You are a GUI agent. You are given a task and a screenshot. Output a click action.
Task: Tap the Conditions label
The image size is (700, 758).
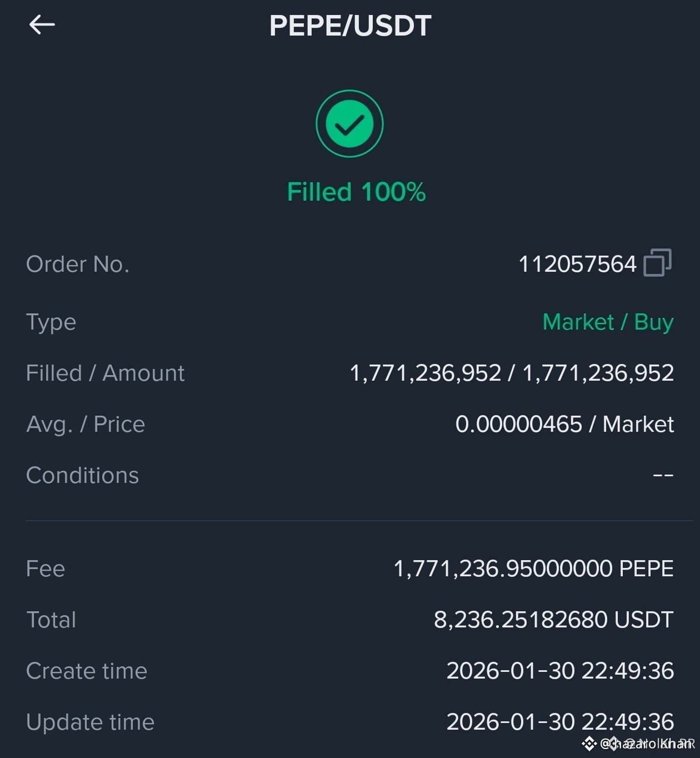82,475
